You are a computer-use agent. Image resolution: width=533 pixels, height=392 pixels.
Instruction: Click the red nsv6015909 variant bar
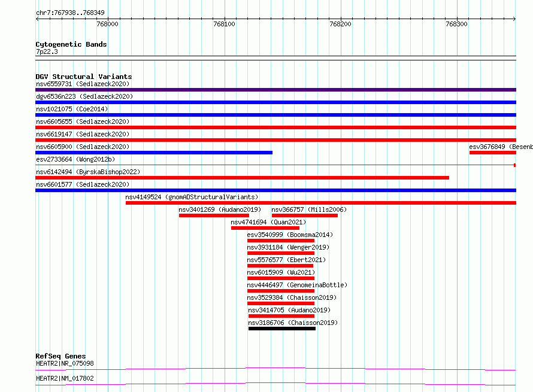pyautogui.click(x=281, y=278)
